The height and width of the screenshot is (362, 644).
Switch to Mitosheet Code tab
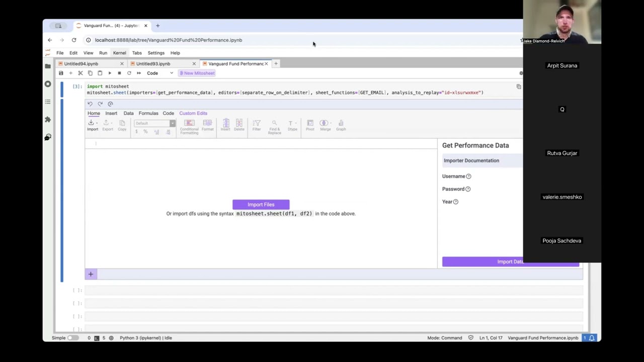click(168, 114)
